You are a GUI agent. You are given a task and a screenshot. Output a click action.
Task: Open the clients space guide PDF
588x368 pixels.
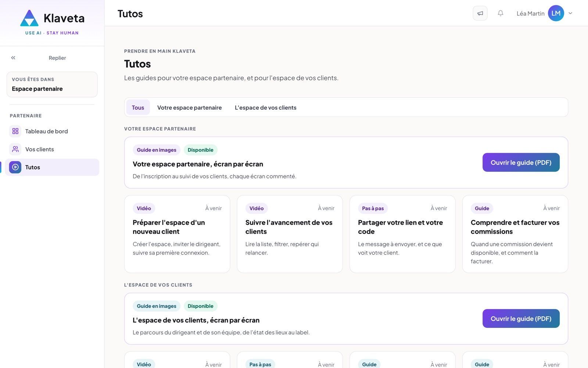click(x=521, y=318)
